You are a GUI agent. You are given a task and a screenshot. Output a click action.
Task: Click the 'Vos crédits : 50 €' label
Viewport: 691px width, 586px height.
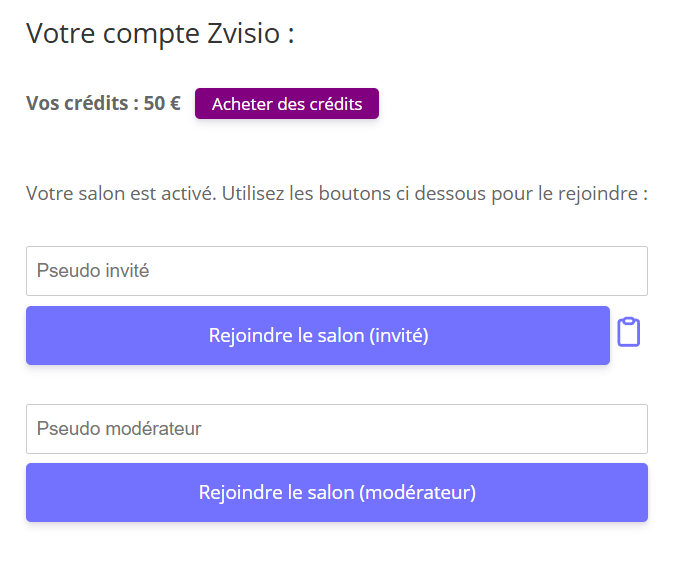(103, 104)
